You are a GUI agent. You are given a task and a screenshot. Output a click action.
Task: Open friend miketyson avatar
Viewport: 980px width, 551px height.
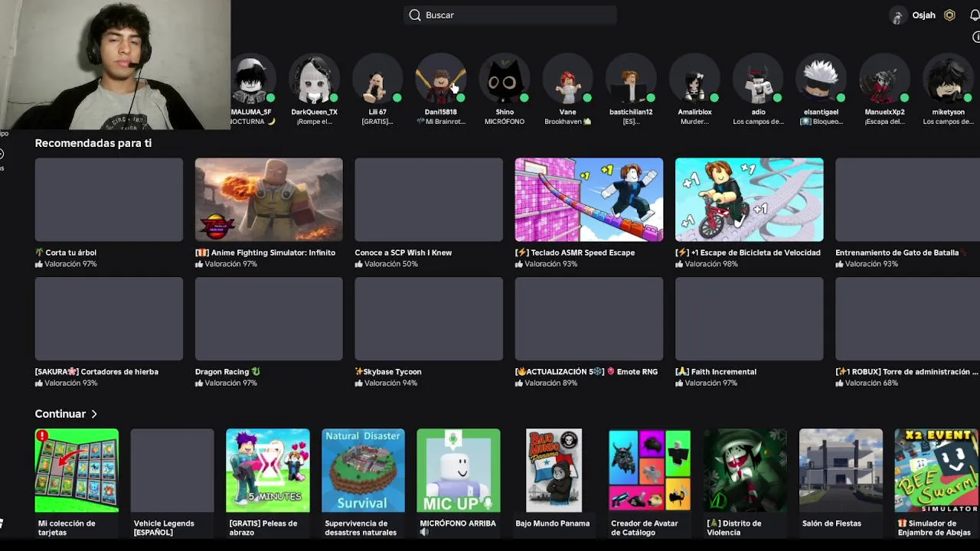pyautogui.click(x=948, y=80)
